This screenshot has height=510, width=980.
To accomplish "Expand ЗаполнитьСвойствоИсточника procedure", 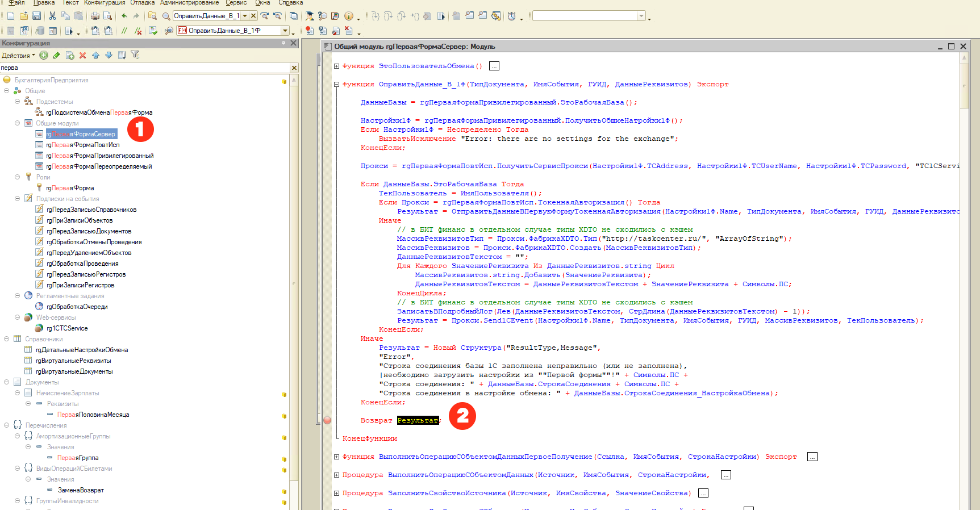I will [336, 493].
